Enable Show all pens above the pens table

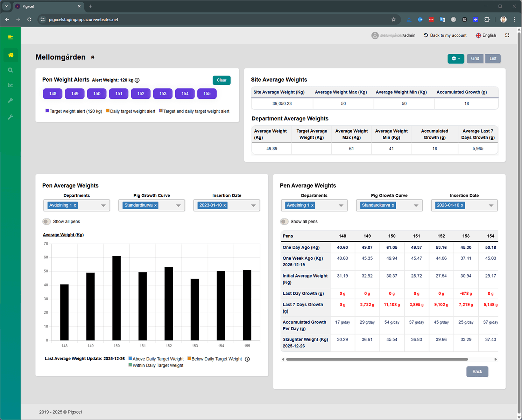pos(284,222)
